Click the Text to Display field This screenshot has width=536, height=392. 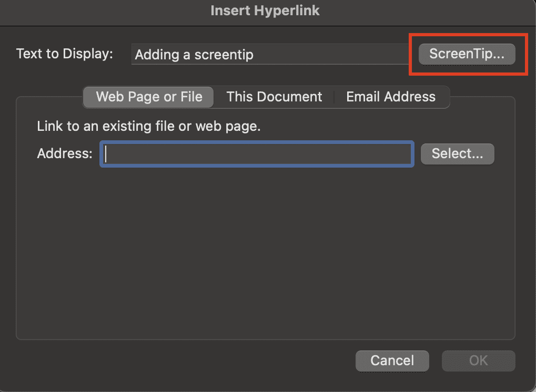coord(270,54)
